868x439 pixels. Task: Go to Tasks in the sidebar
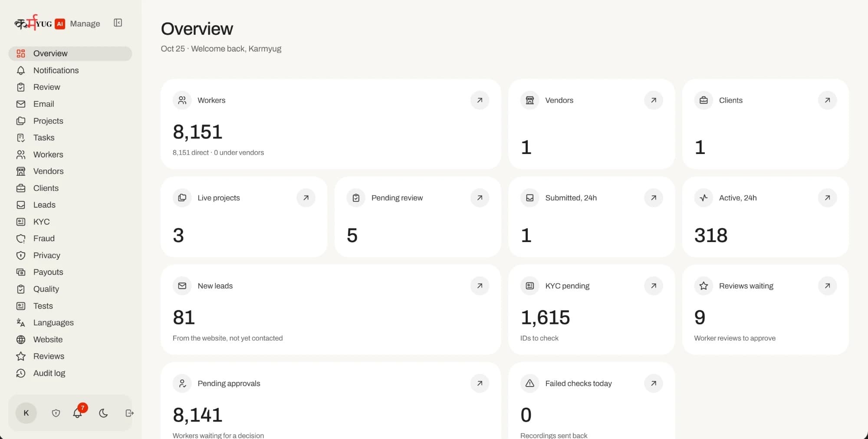click(x=70, y=138)
